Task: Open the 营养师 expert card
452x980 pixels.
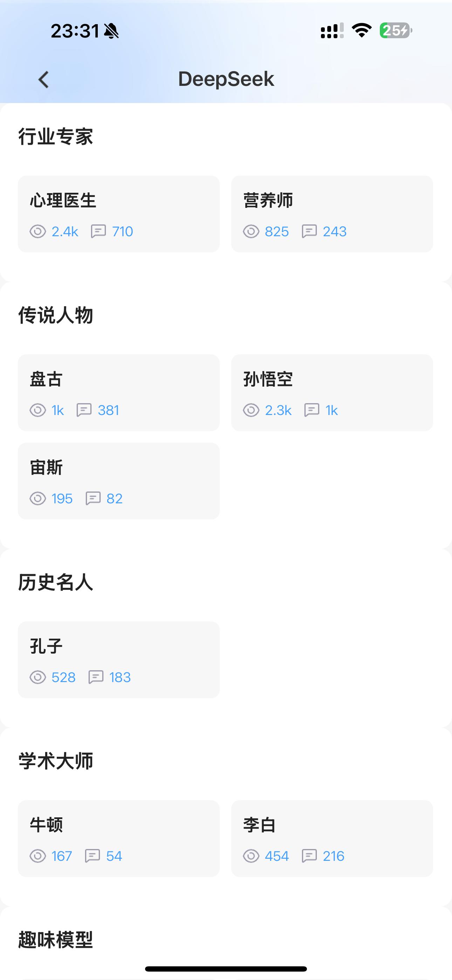Action: 332,214
